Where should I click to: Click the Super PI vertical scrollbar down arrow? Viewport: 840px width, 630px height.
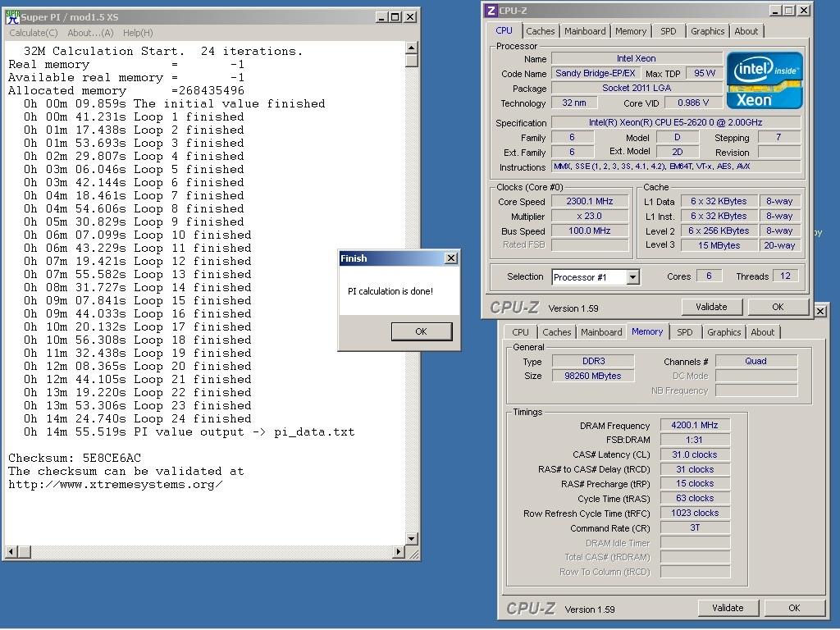click(x=412, y=539)
